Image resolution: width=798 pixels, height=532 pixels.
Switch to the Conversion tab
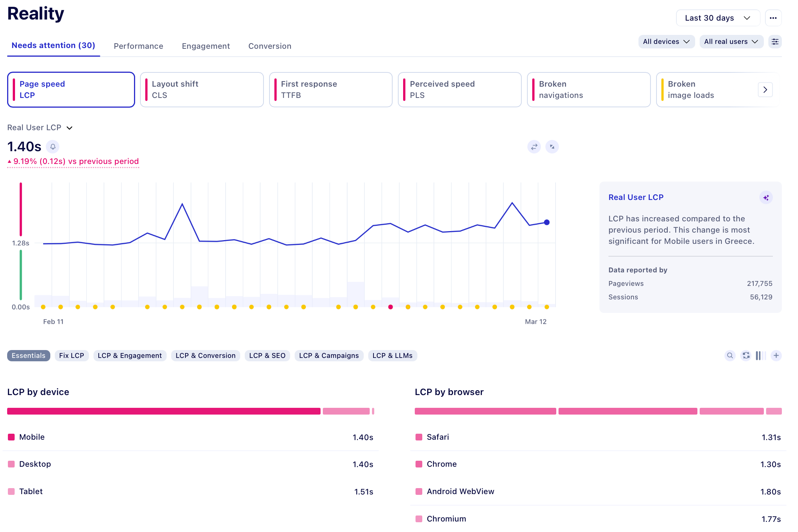click(x=270, y=46)
